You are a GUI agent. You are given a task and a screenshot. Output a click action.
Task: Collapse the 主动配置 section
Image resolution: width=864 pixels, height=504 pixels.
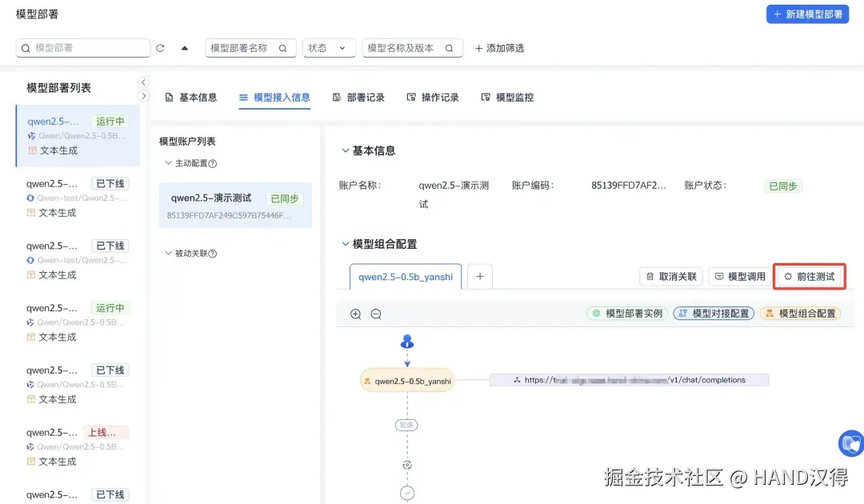point(169,163)
